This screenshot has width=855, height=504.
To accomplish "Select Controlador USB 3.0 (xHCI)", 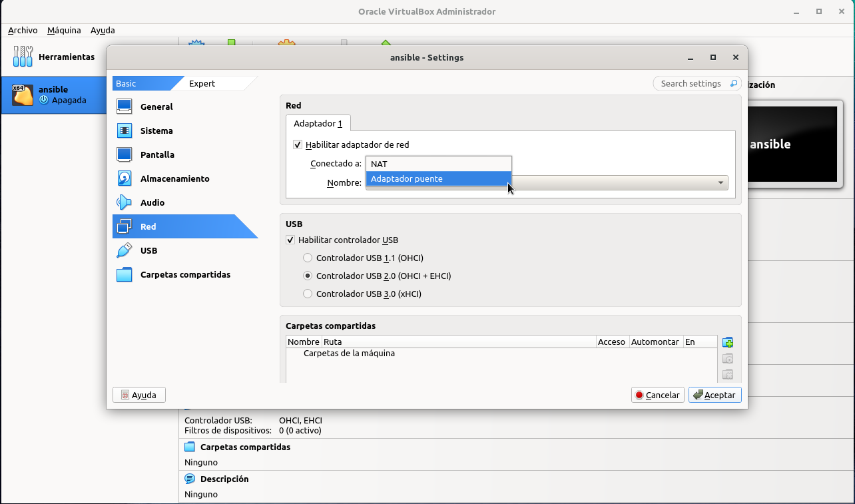I will point(308,294).
